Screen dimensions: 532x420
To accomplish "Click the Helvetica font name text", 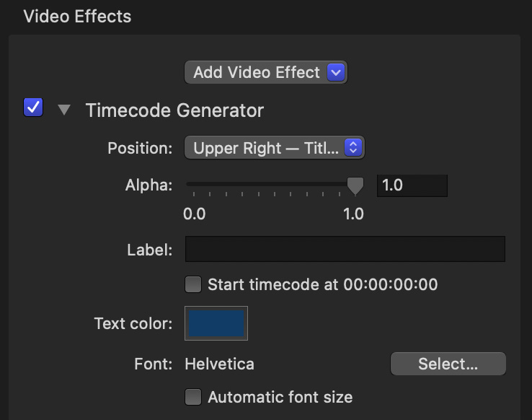I will point(219,364).
